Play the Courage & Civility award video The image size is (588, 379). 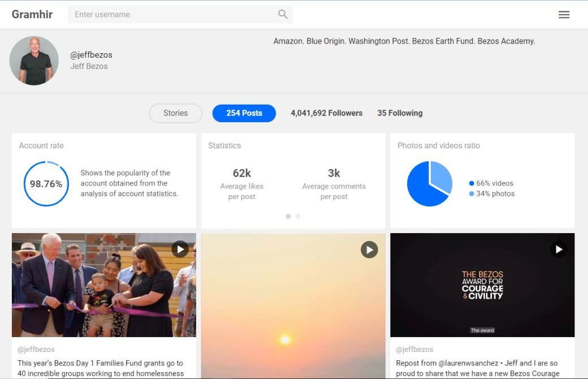pyautogui.click(x=558, y=249)
